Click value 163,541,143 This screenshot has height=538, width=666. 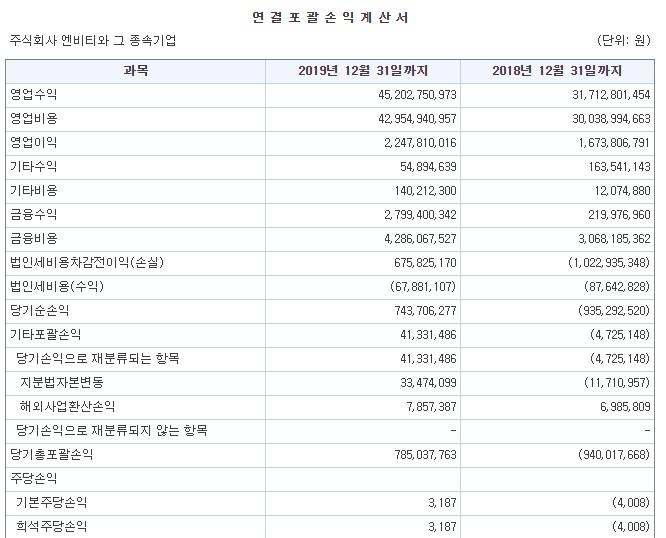619,166
